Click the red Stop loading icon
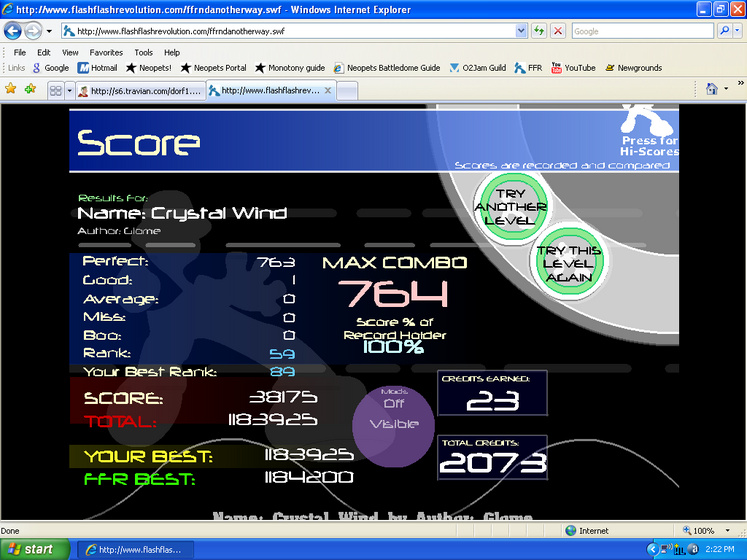 [557, 31]
